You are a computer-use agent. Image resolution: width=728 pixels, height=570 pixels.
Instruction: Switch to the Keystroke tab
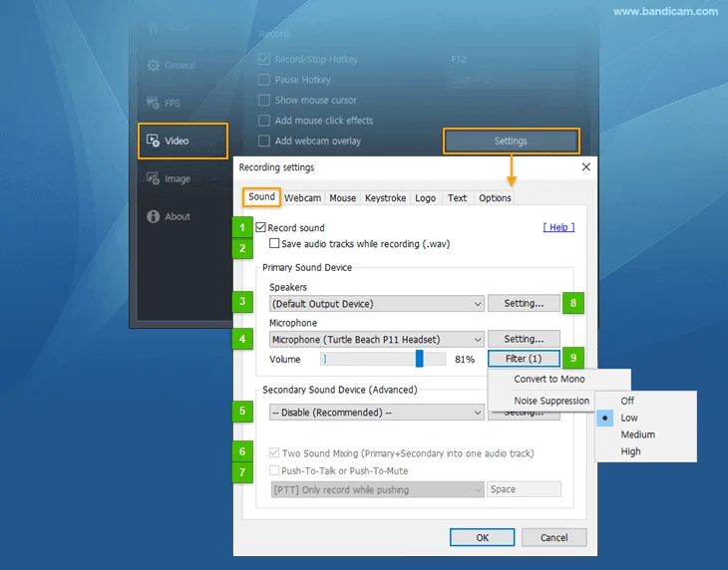[385, 198]
